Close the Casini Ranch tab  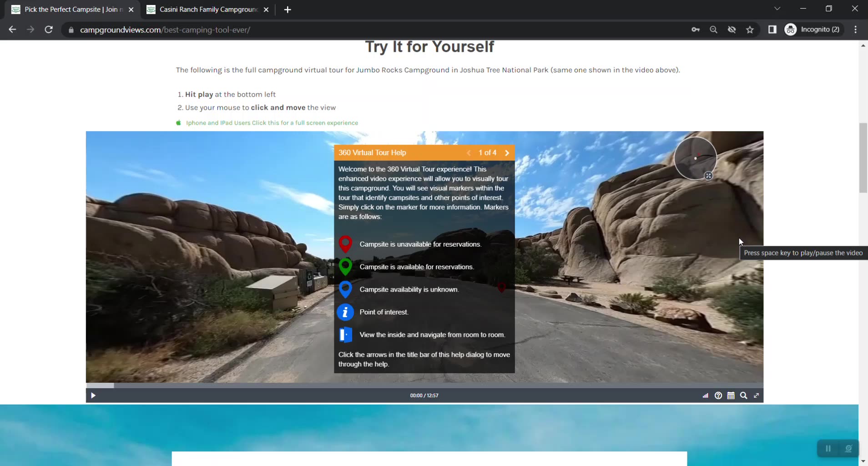266,10
